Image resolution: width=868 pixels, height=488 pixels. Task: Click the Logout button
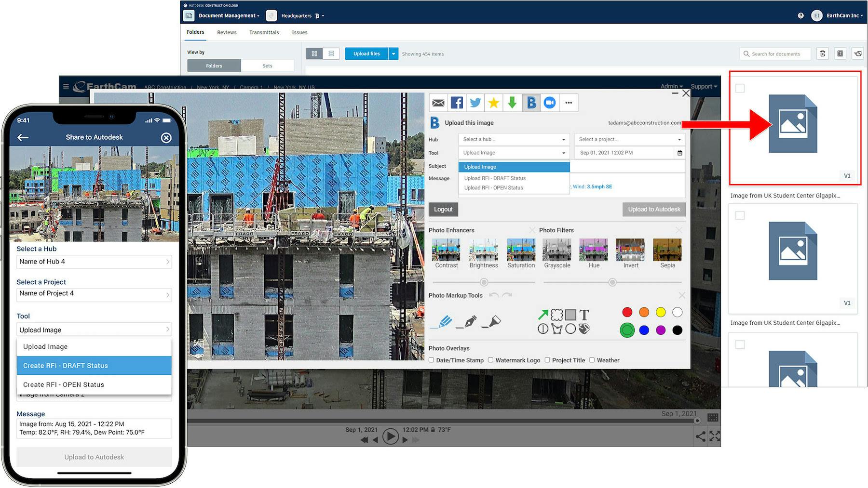(443, 209)
